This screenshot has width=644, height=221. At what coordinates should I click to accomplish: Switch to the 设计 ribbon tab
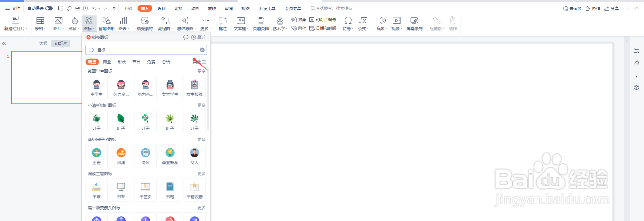[x=162, y=8]
